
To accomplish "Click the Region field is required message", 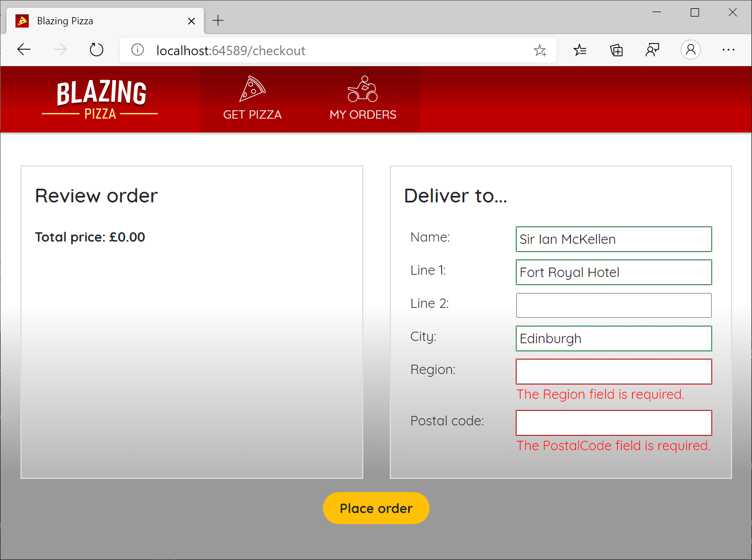I will [600, 394].
